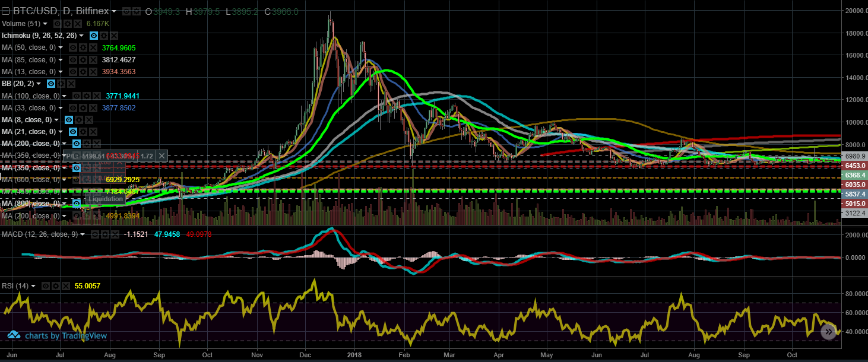Open MA (85, close, 0) settings gear

coord(83,59)
